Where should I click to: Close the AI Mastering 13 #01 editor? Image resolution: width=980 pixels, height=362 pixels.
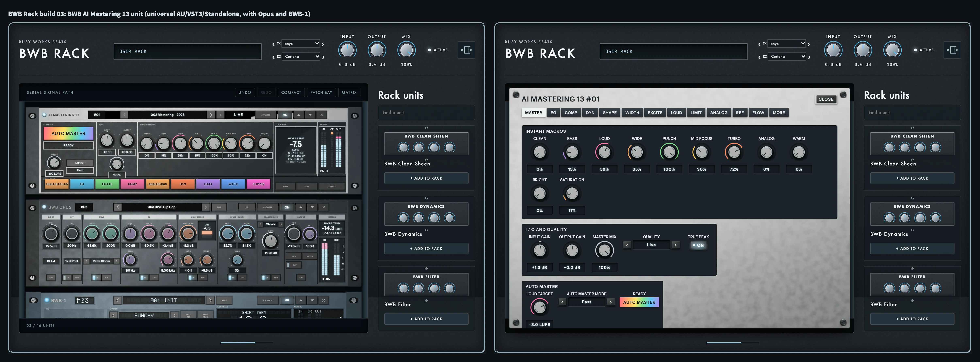pyautogui.click(x=826, y=99)
